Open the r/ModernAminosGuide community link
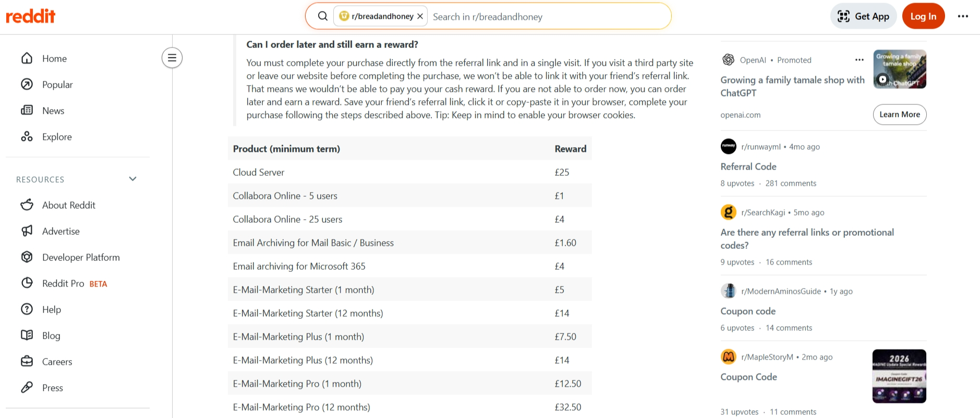The height and width of the screenshot is (418, 980). (x=781, y=291)
